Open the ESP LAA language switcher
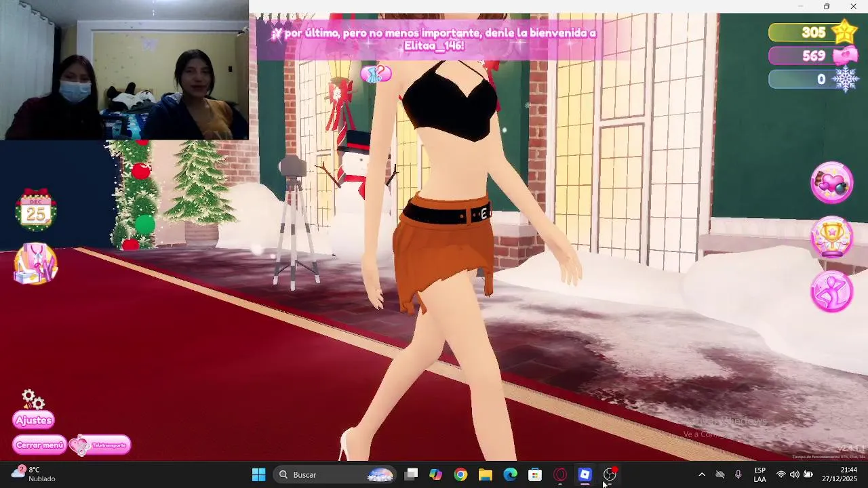 point(760,474)
